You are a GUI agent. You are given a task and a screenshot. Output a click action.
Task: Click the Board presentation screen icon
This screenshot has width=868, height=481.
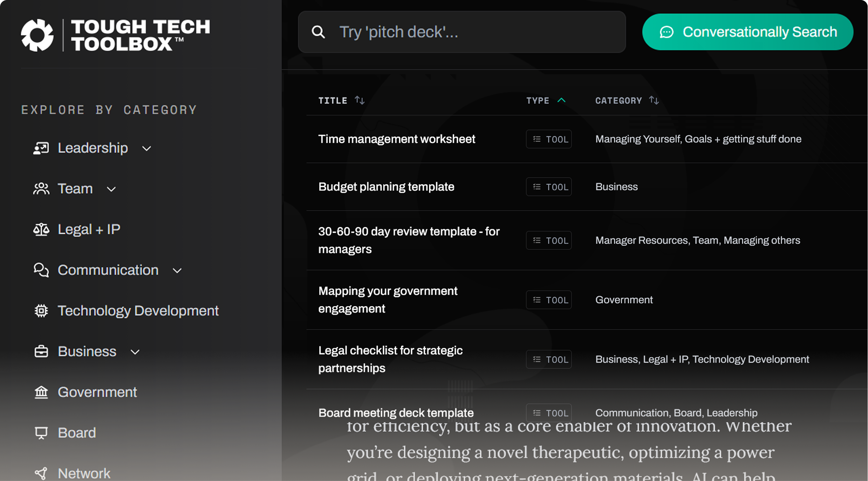coord(41,433)
